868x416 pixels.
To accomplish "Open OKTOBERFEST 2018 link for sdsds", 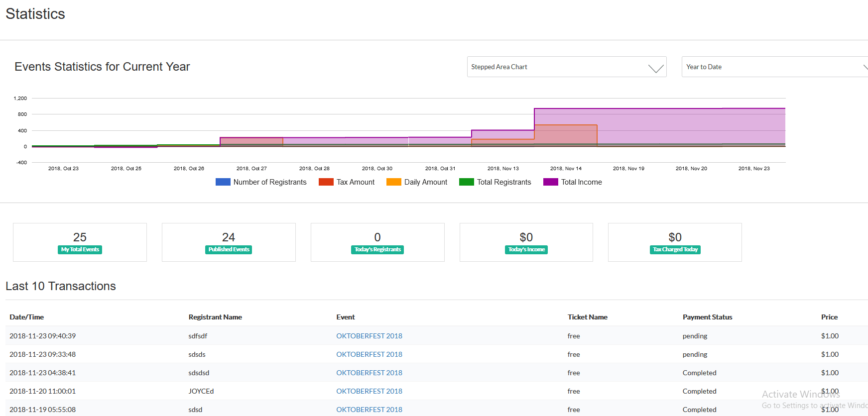I will [369, 354].
